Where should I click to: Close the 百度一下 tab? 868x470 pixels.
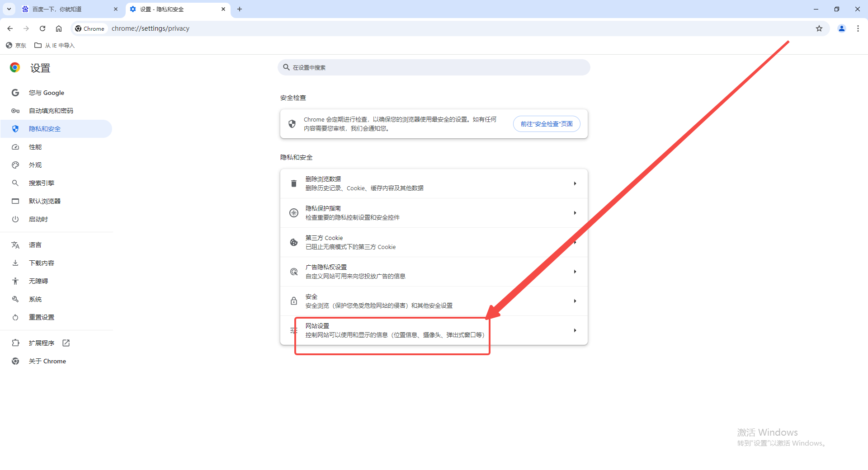coord(116,9)
